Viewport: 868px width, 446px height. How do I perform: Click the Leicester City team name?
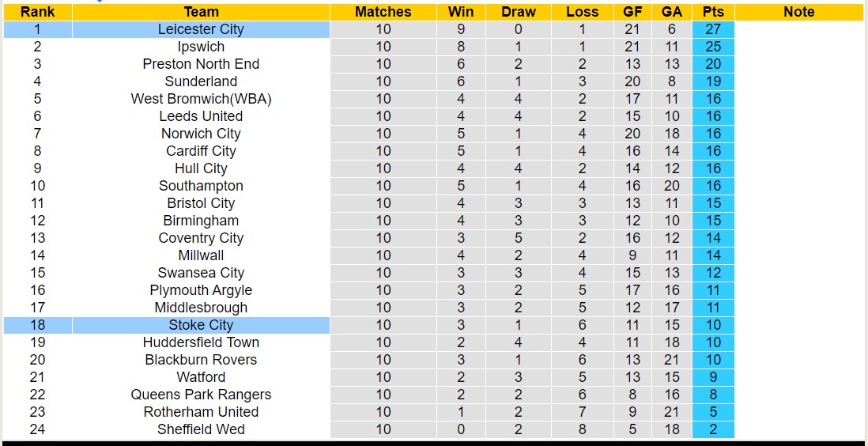[x=201, y=29]
